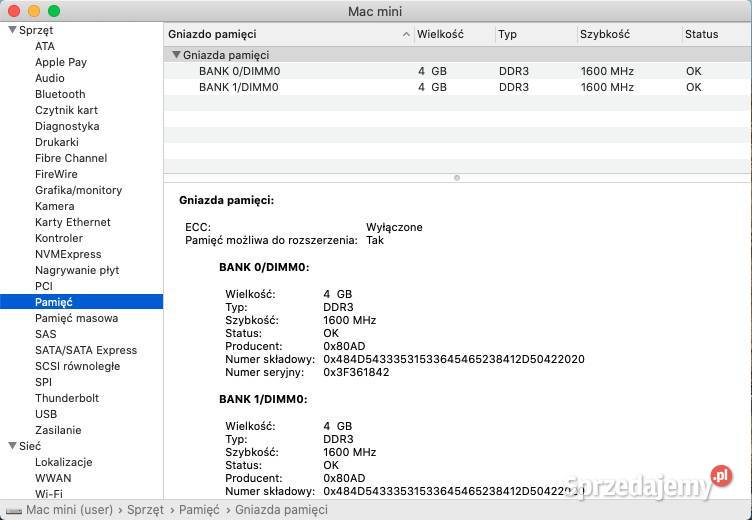The image size is (752, 520).
Task: Select Czytnik kart in the sidebar
Action: pos(66,110)
